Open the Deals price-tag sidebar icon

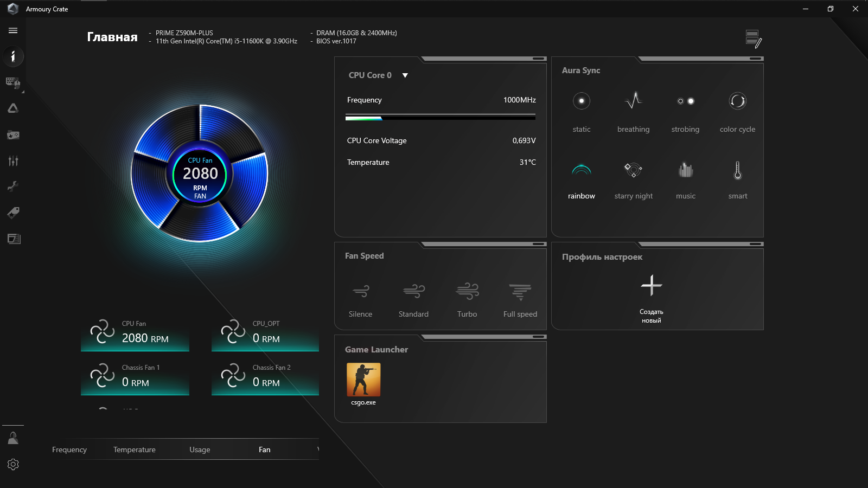tap(13, 213)
